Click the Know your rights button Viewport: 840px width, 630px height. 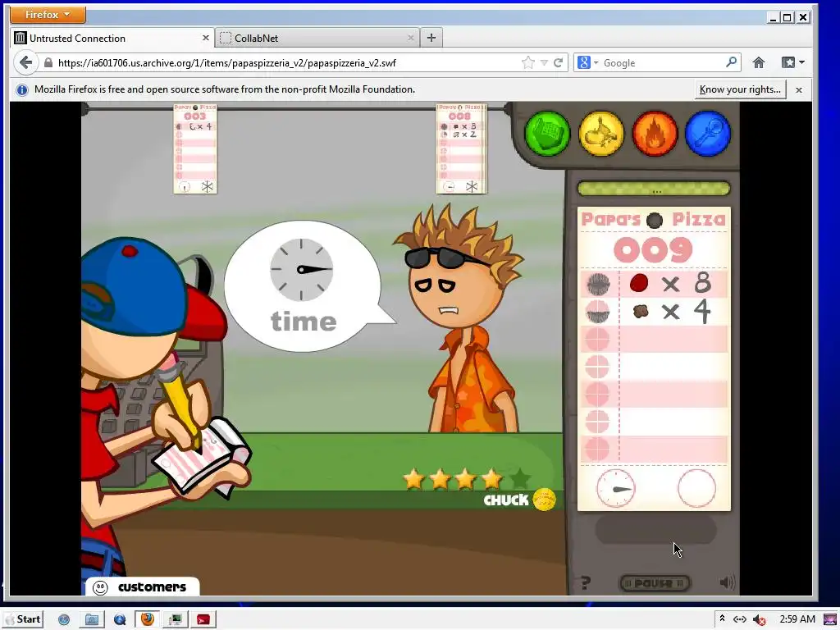coord(740,89)
